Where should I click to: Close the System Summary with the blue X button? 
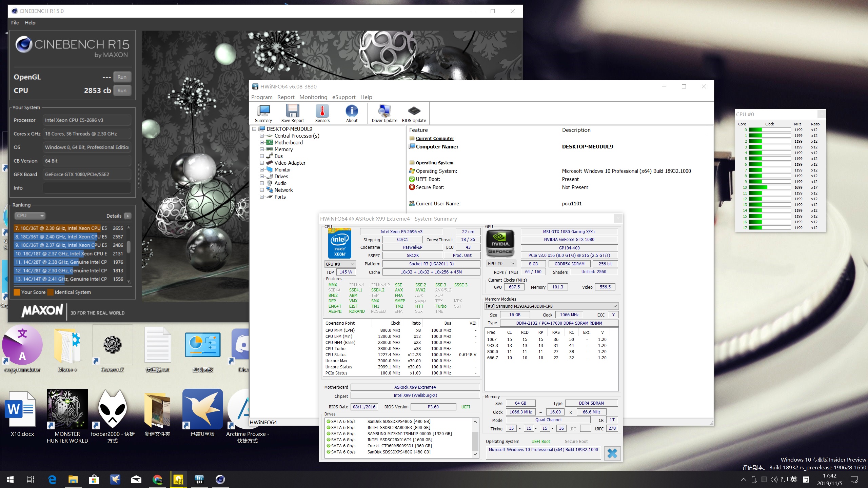tap(612, 453)
